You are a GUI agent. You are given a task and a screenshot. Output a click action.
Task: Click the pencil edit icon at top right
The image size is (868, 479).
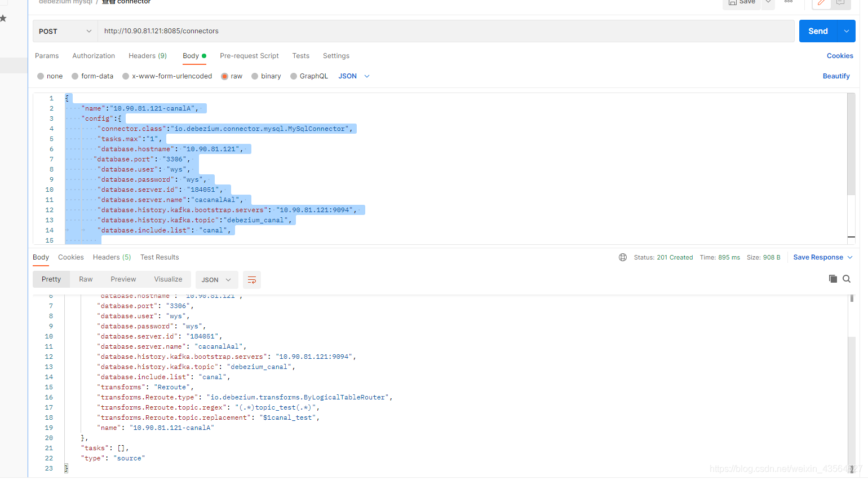point(821,3)
